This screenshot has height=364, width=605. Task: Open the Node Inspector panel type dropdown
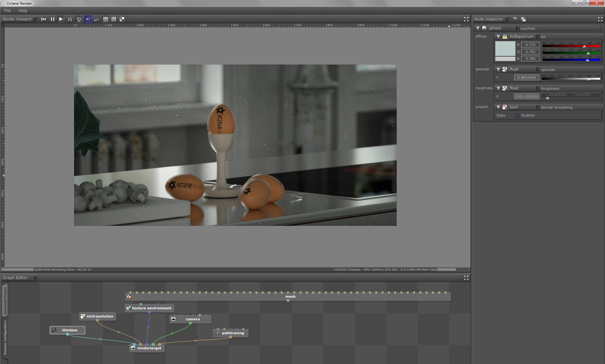point(491,19)
